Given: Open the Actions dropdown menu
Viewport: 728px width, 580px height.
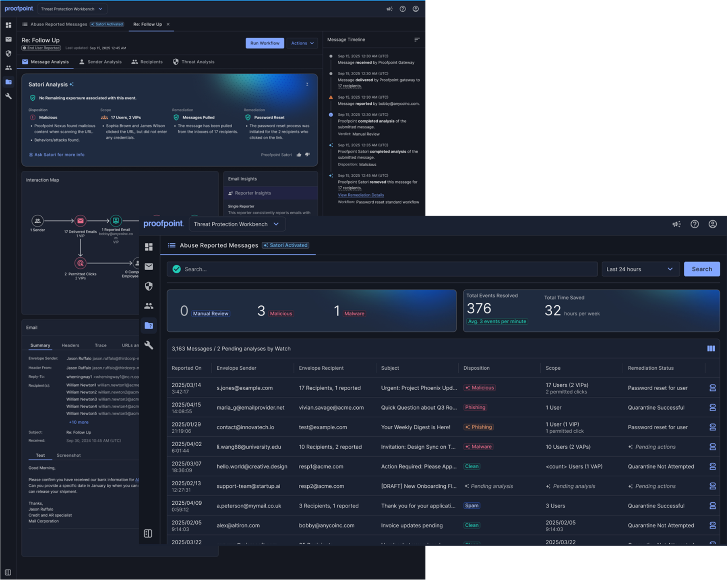Looking at the screenshot, I should tap(302, 43).
